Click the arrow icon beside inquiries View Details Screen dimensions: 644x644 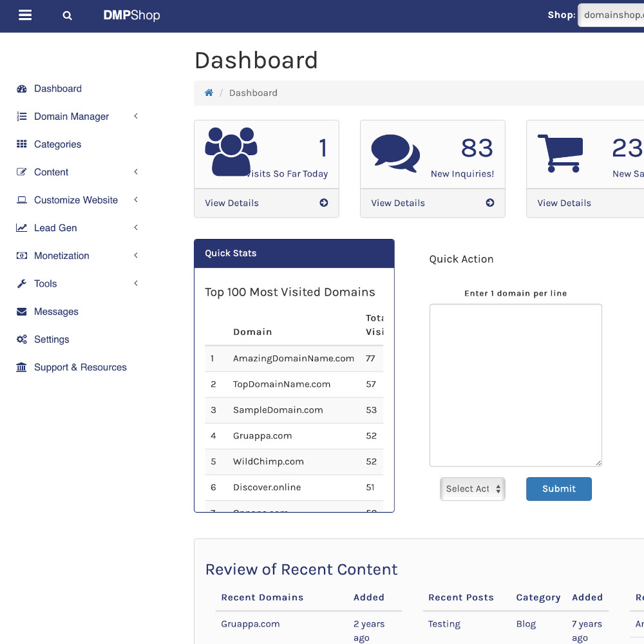tap(490, 203)
